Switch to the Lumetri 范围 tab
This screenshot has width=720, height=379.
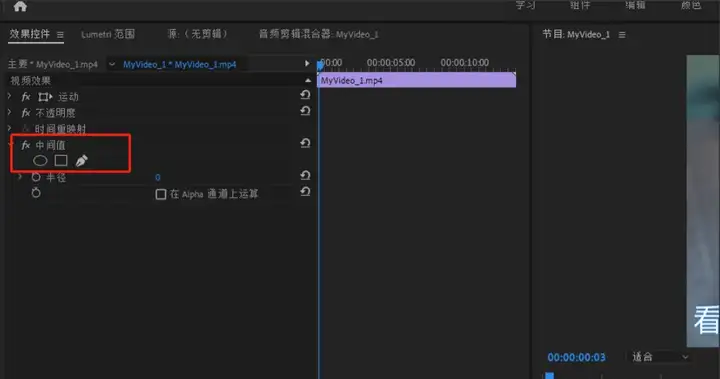coord(108,34)
